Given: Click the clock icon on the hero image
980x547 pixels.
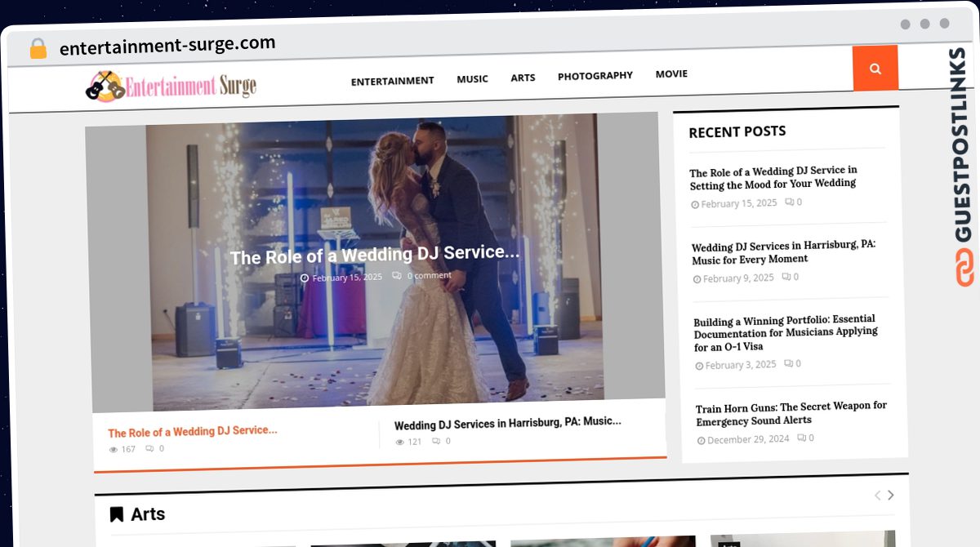Looking at the screenshot, I should pyautogui.click(x=305, y=278).
